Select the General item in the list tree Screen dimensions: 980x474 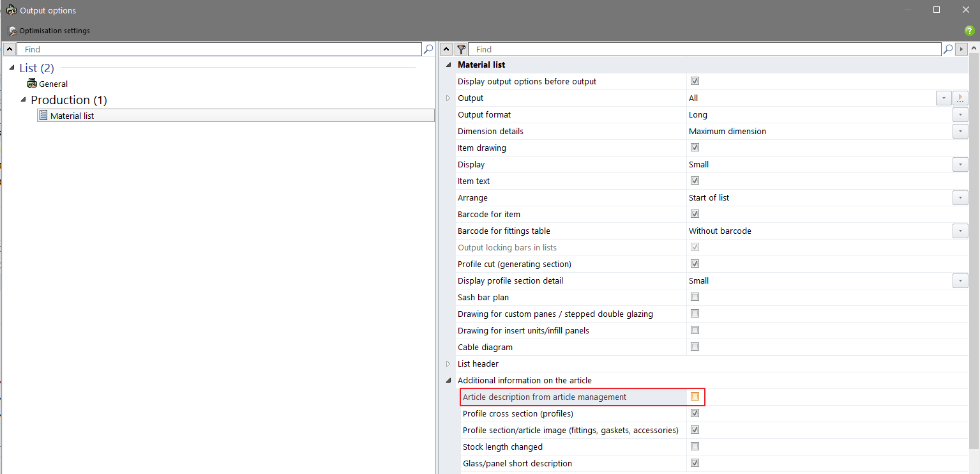[53, 84]
